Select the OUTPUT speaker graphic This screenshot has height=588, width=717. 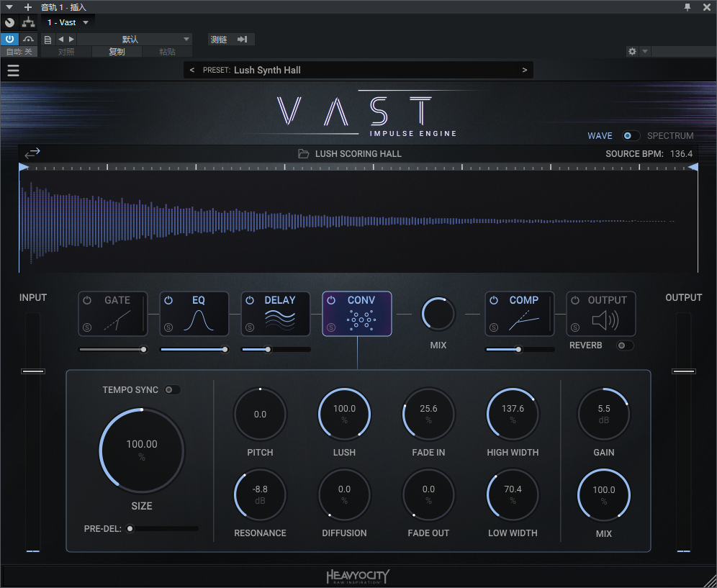coord(605,320)
